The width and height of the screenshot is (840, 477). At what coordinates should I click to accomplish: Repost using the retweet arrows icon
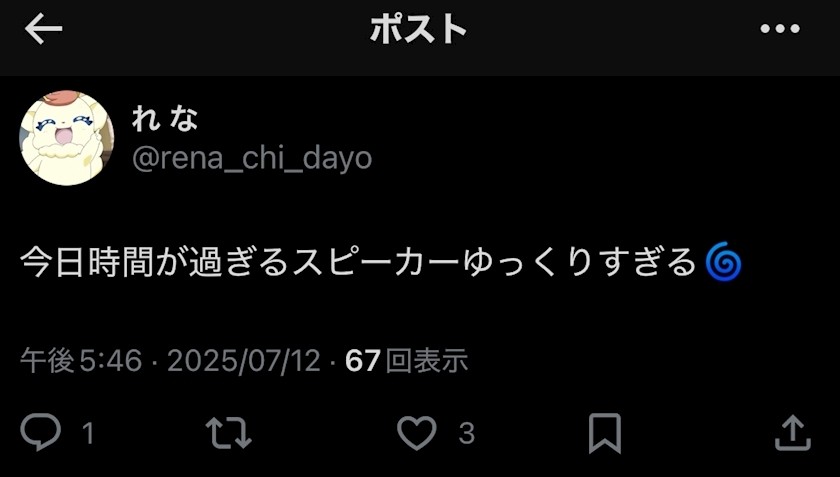(x=229, y=433)
